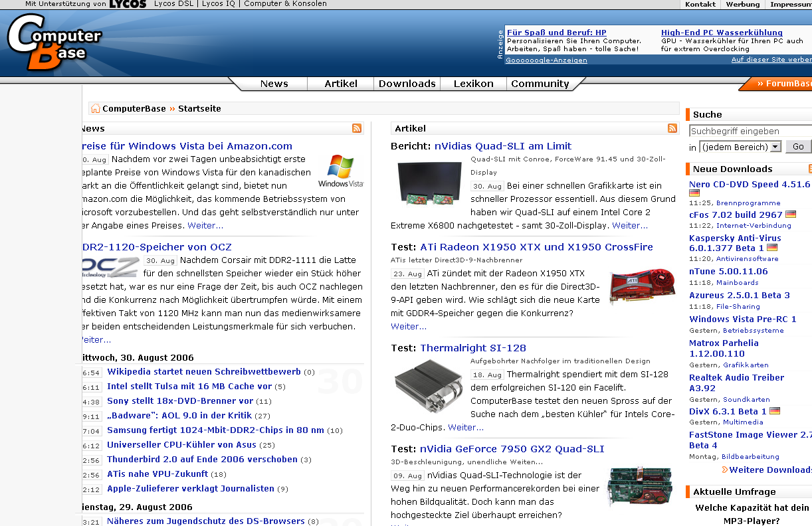Open the Windows Vista bei Amazon.com headline
Image resolution: width=812 pixels, height=526 pixels.
tap(187, 146)
